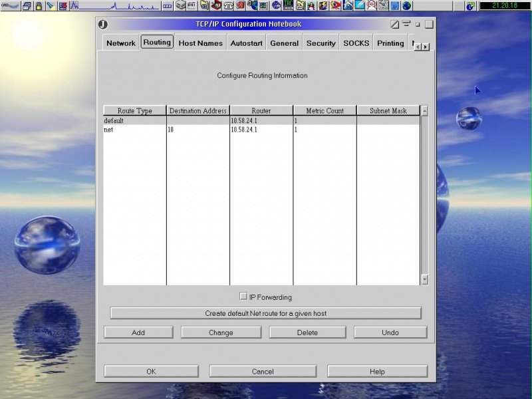Screen dimensions: 532x399
Task: Click the tab scroll left arrow
Action: coord(416,48)
